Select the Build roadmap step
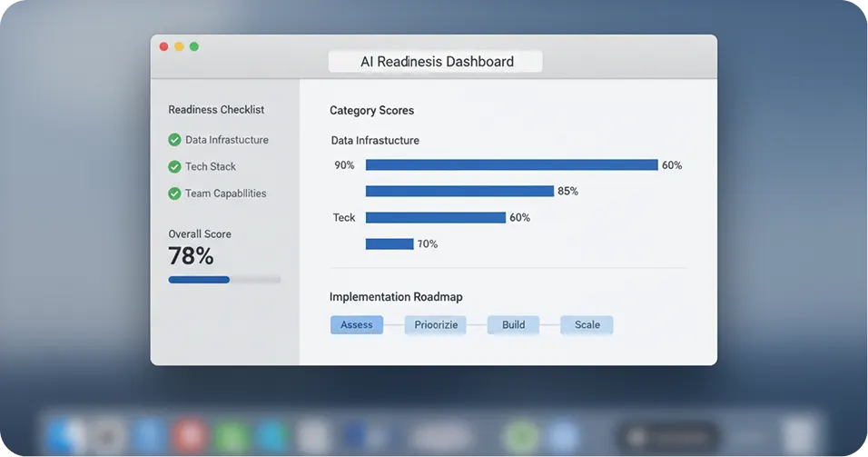868x457 pixels. (513, 325)
